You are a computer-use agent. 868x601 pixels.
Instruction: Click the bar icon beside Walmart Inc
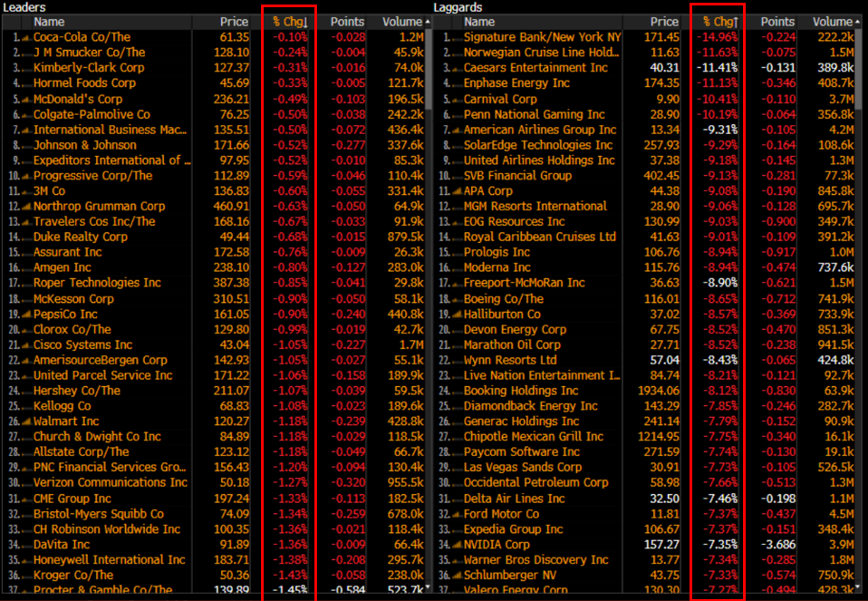[x=26, y=422]
